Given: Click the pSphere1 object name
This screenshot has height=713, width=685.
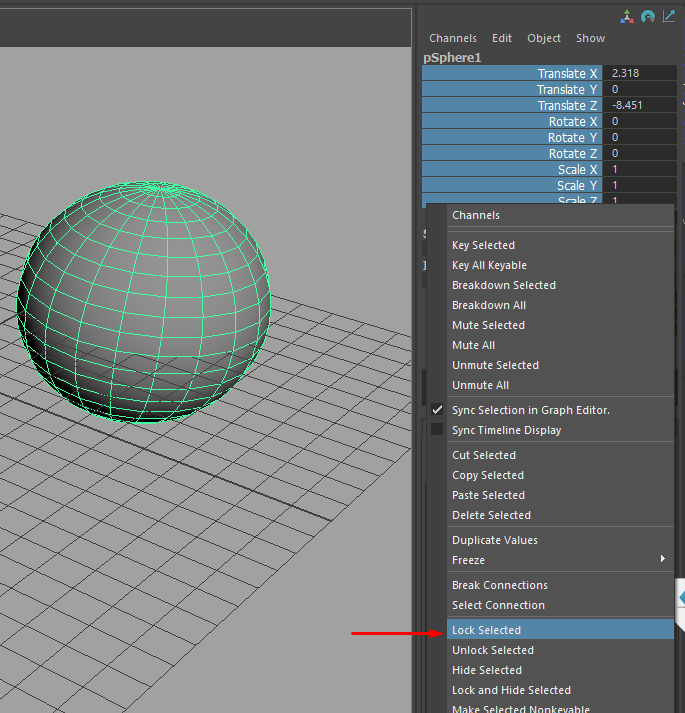Looking at the screenshot, I should pyautogui.click(x=452, y=58).
